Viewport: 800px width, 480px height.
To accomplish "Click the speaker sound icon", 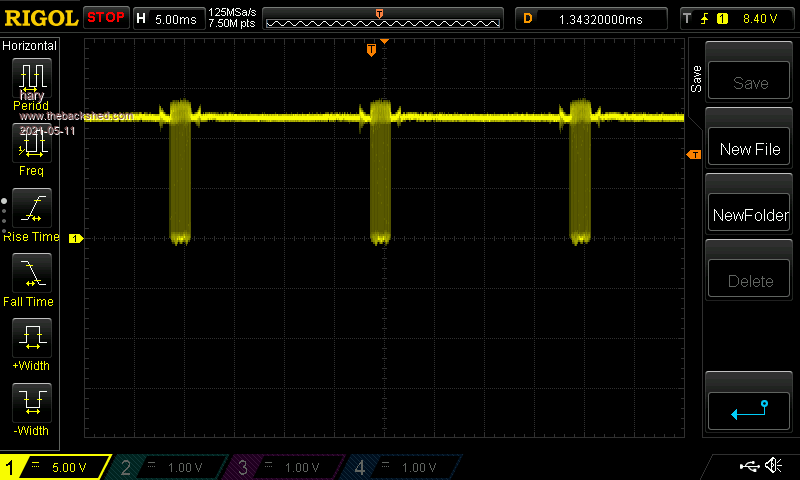I will [773, 466].
